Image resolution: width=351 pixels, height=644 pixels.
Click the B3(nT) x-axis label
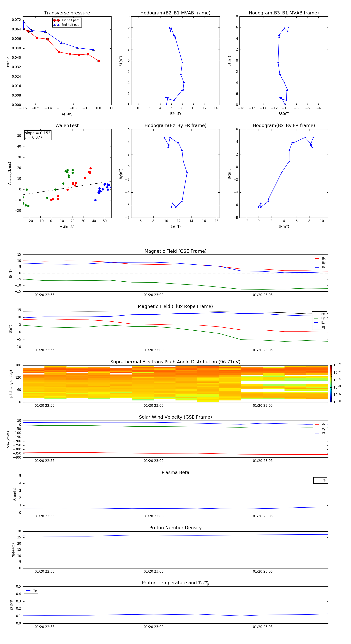284,114
